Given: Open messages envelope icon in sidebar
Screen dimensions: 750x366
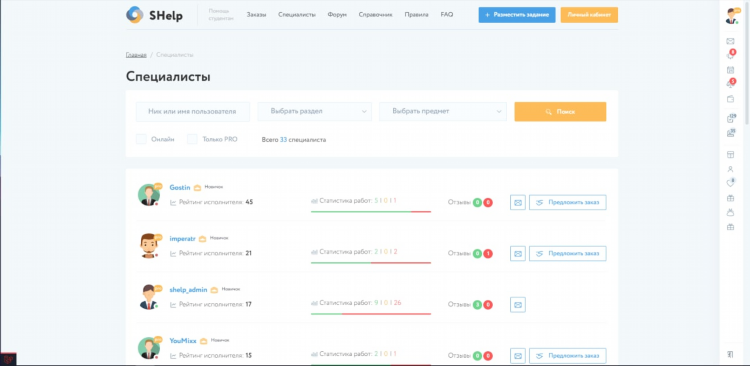Looking at the screenshot, I should point(730,41).
